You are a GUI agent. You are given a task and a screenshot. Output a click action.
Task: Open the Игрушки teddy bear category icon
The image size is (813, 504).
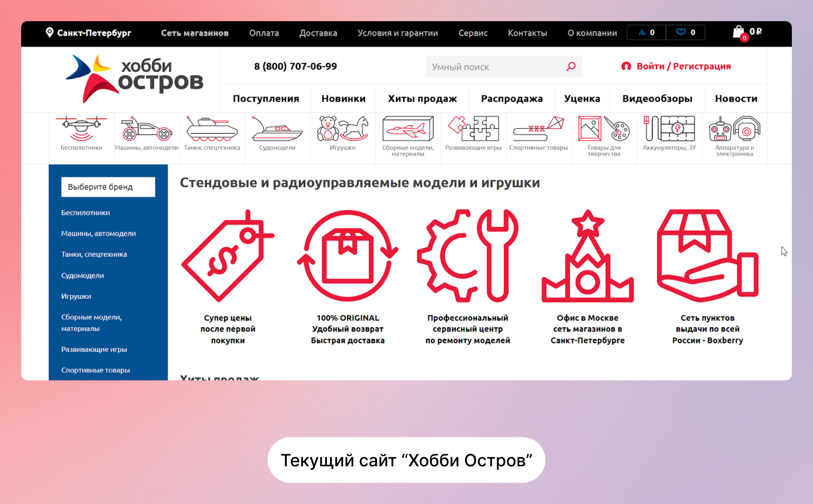click(343, 129)
